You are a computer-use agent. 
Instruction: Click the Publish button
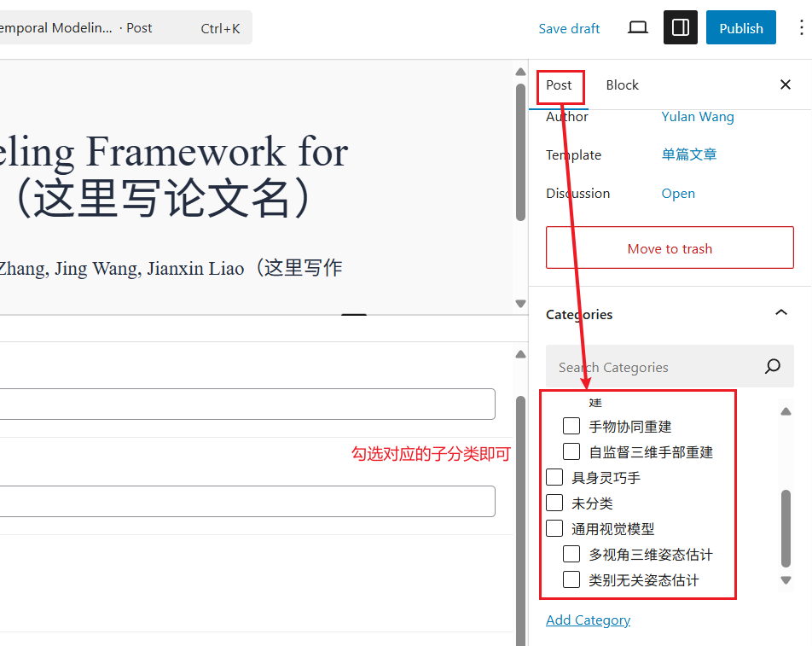(740, 28)
